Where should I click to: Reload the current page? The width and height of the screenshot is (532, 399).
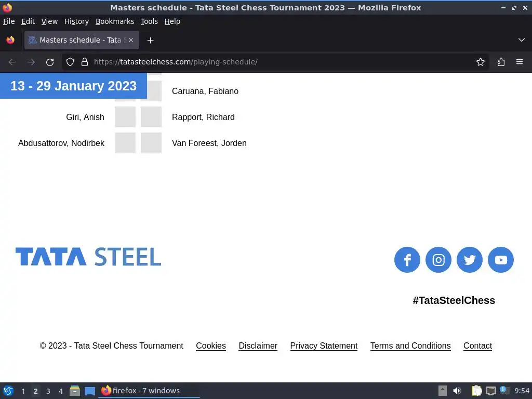pos(50,62)
